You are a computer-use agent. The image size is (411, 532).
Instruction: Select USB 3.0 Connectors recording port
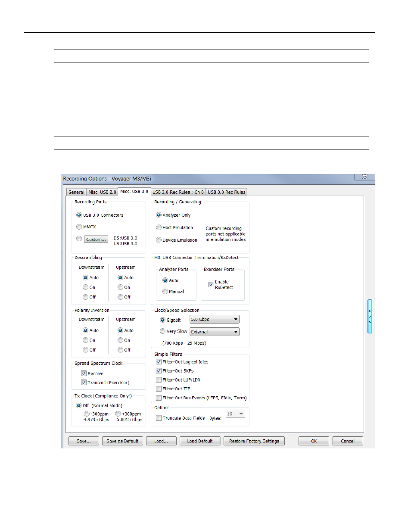click(79, 215)
